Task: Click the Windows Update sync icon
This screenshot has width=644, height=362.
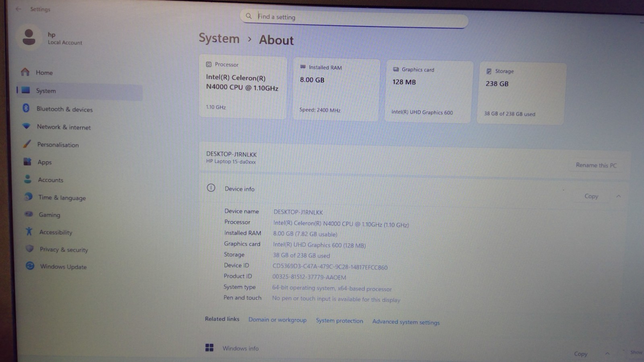Action: pos(30,266)
